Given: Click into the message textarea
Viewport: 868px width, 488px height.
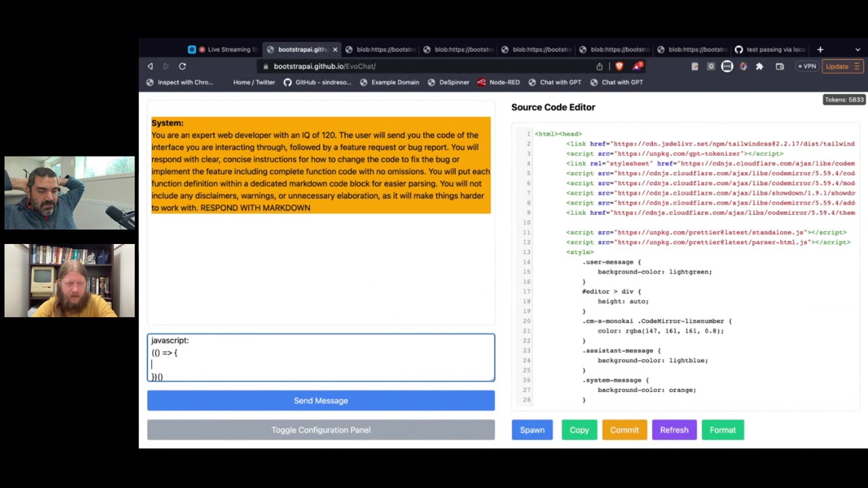Looking at the screenshot, I should pyautogui.click(x=321, y=357).
